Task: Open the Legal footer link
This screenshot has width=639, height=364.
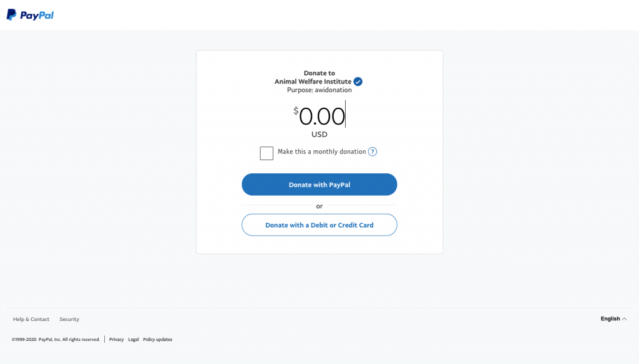Action: (x=133, y=339)
